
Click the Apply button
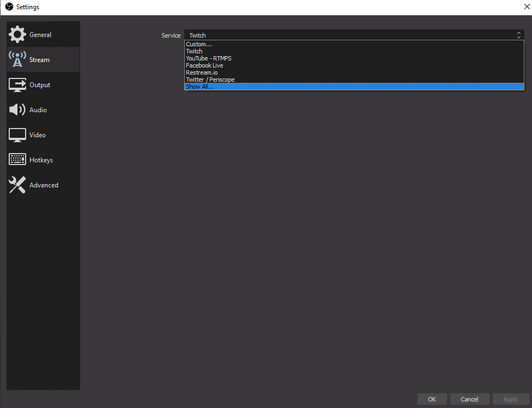click(x=511, y=399)
